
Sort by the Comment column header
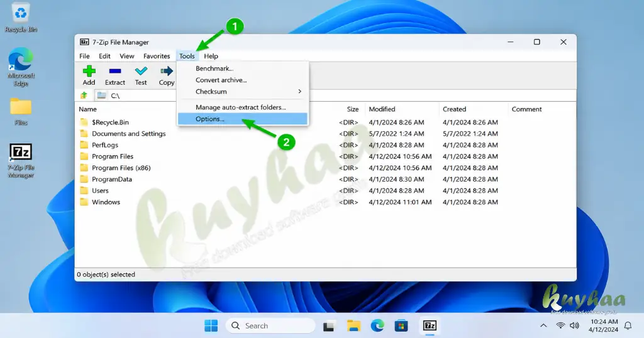pos(526,109)
